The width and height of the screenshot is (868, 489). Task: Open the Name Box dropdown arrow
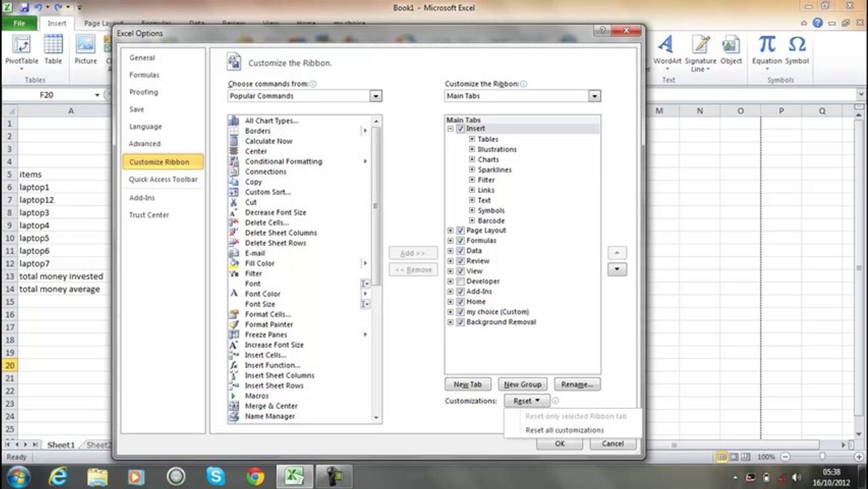pos(97,96)
